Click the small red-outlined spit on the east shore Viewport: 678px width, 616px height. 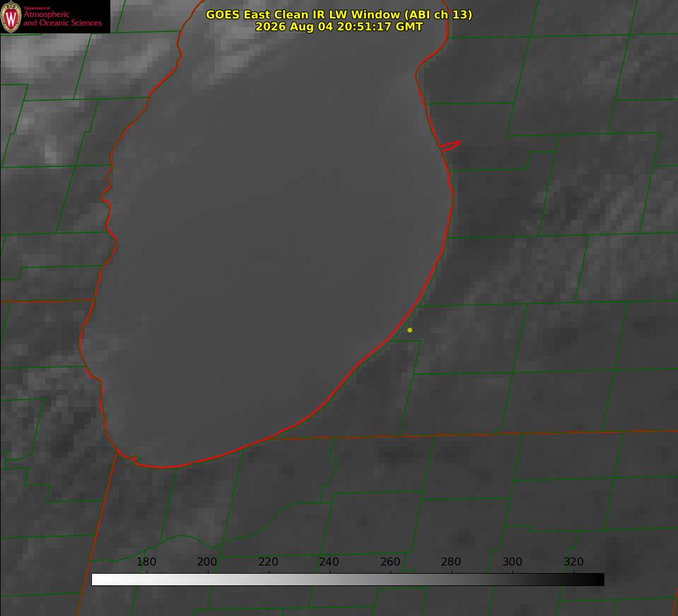450,146
